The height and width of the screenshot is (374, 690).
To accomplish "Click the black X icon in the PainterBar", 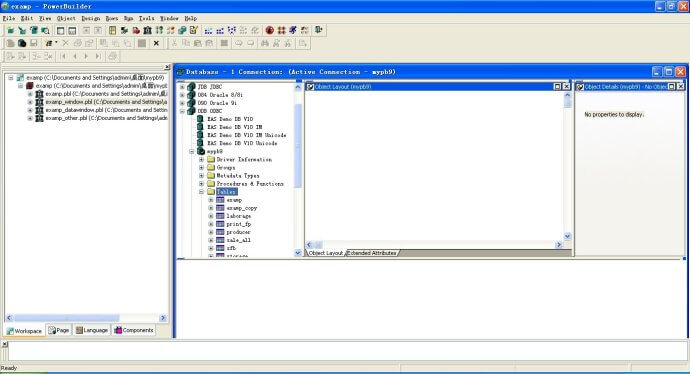I will coord(156,43).
